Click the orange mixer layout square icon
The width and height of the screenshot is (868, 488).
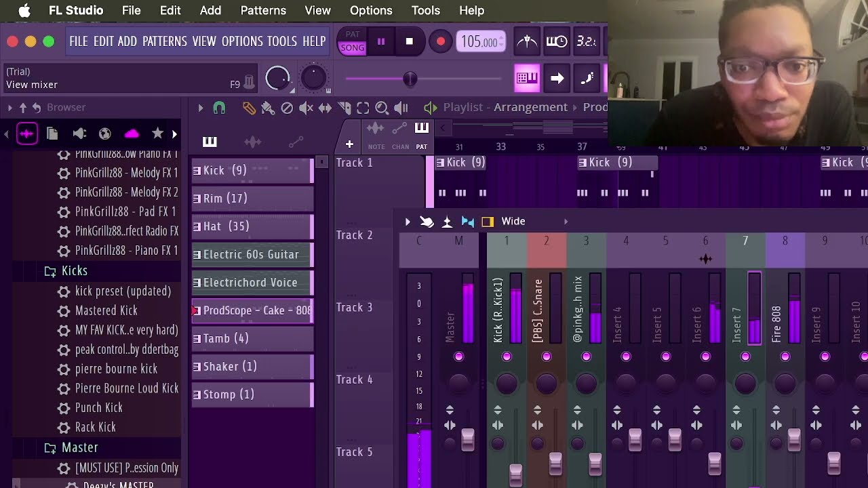point(488,222)
